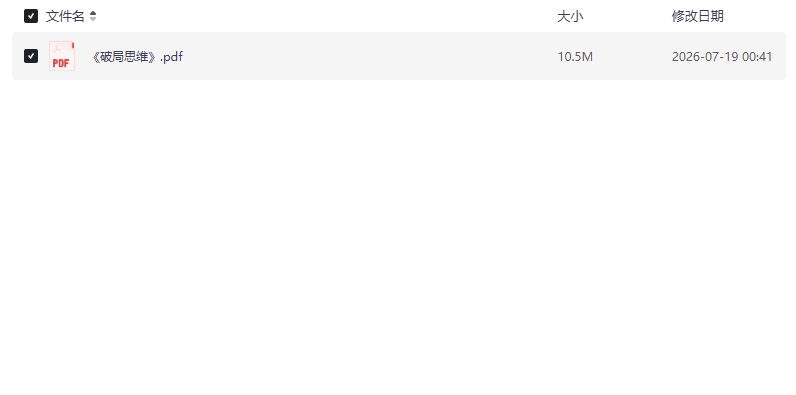Click the red PDF label on file icon

[x=61, y=63]
